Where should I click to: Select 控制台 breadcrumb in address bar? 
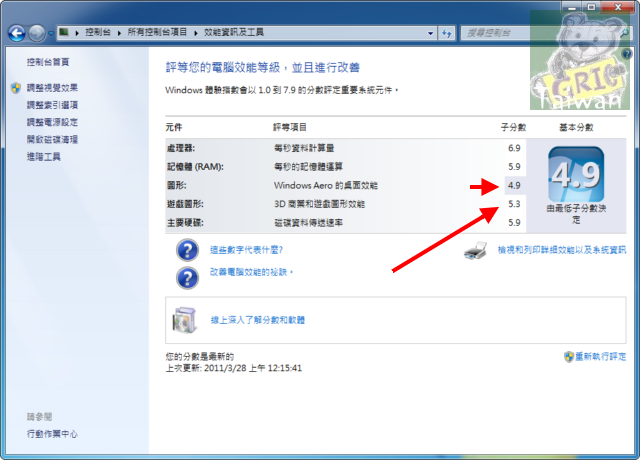click(98, 32)
